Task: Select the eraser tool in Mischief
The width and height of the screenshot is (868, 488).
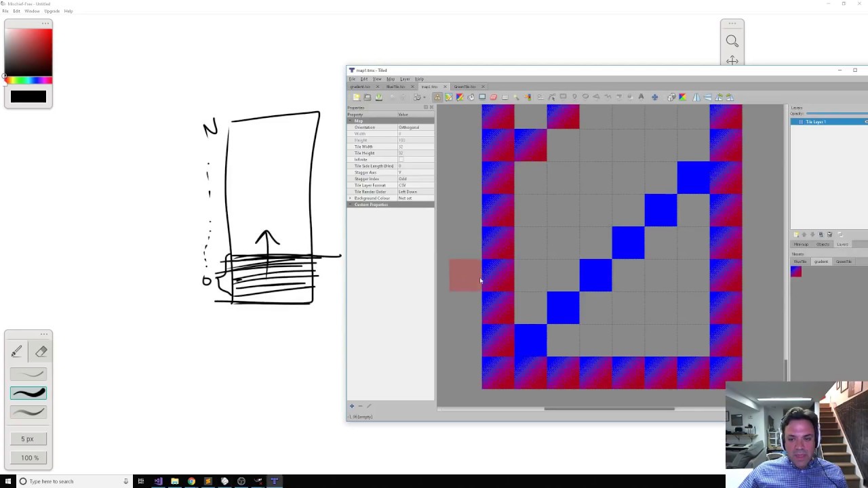Action: tap(41, 351)
